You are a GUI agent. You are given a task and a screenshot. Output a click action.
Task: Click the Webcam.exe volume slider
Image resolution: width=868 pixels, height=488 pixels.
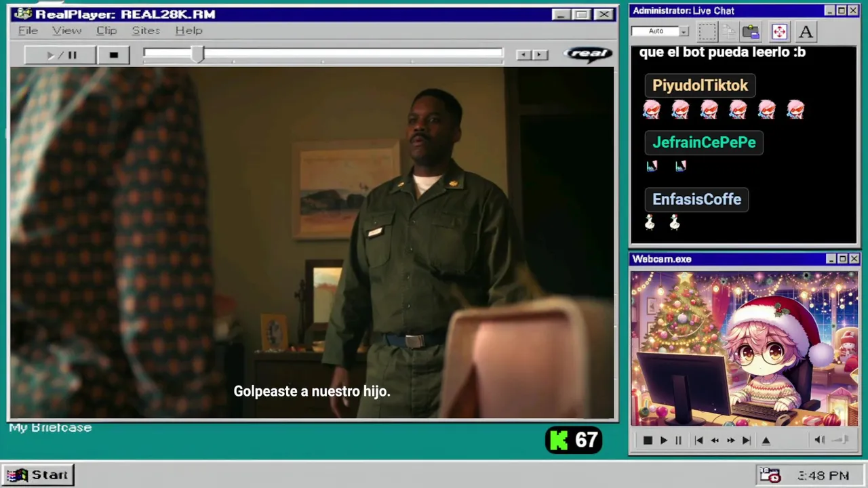840,440
